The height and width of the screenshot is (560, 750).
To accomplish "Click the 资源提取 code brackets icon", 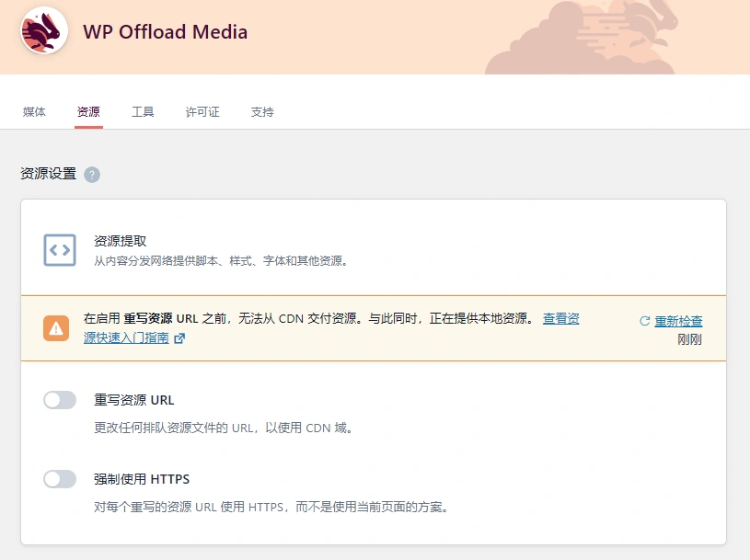I will (59, 248).
